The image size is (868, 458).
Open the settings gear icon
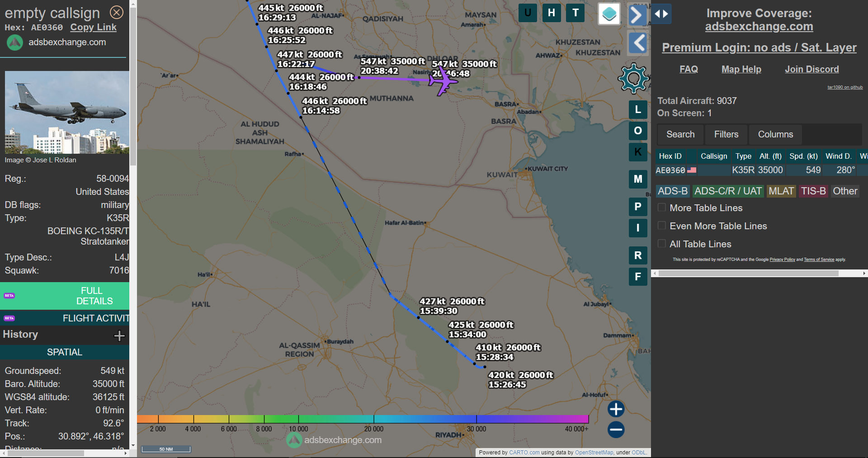tap(633, 78)
